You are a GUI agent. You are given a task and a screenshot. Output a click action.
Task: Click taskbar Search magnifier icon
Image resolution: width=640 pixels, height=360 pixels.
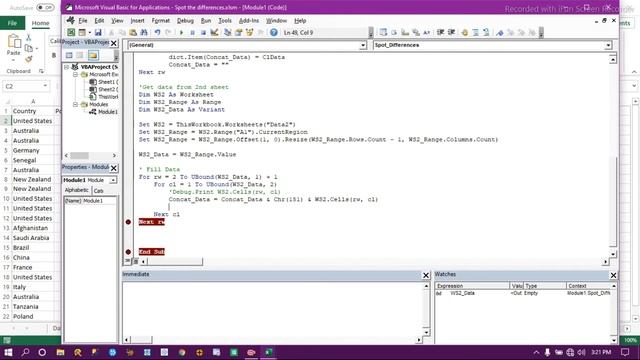[x=25, y=352]
